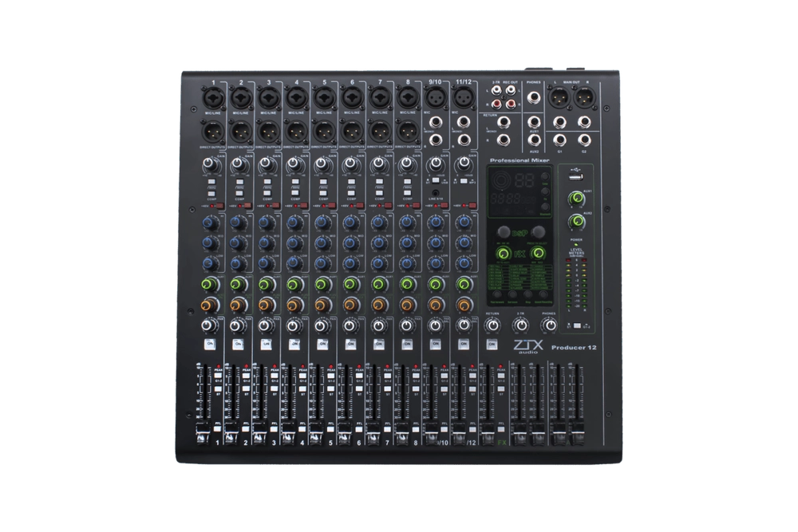Click the PHONES headphone jack
798x532 pixels.
[533, 97]
